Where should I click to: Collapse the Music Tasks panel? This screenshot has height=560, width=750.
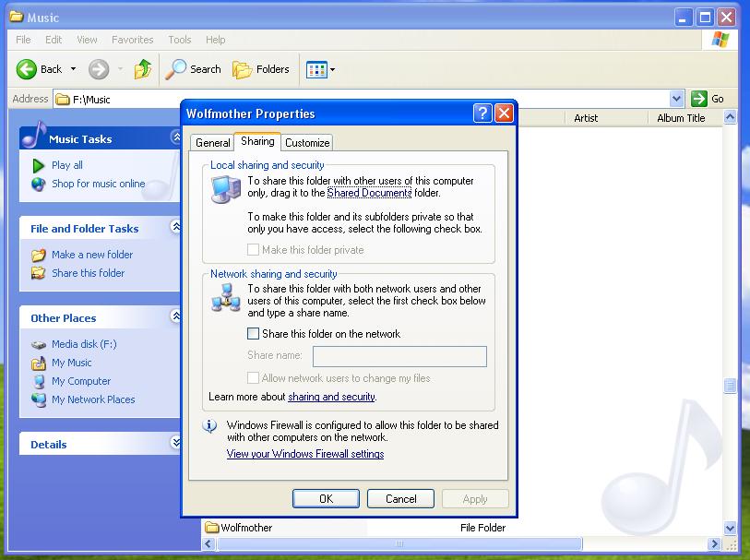(175, 137)
